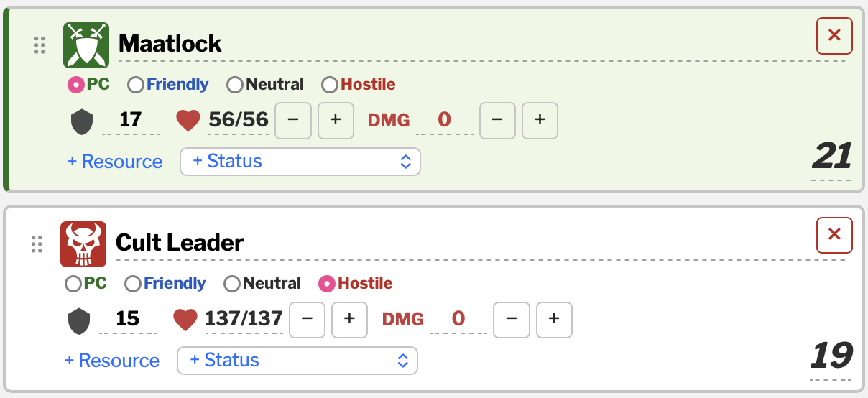Add a resource to Cult Leader
This screenshot has width=868, height=398.
112,361
